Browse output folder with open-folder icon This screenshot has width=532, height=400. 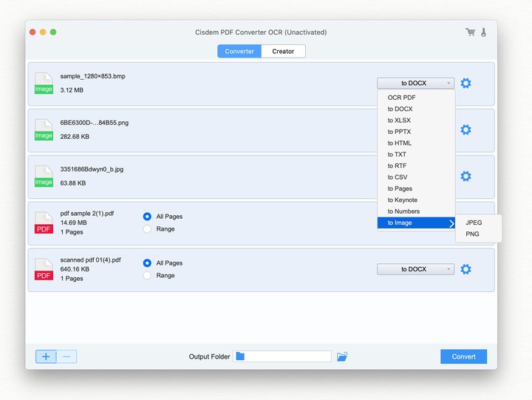click(342, 356)
